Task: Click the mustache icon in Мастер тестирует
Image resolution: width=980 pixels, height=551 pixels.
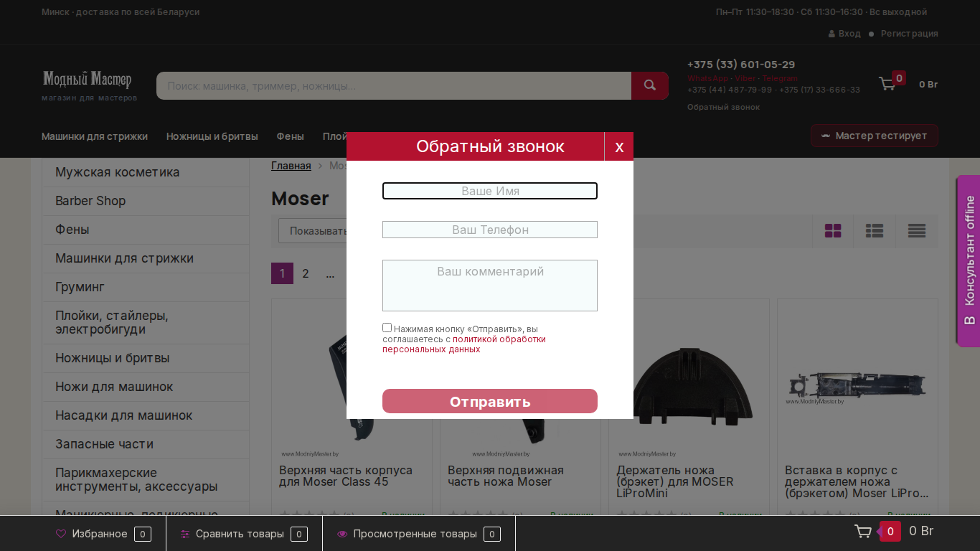Action: (826, 136)
